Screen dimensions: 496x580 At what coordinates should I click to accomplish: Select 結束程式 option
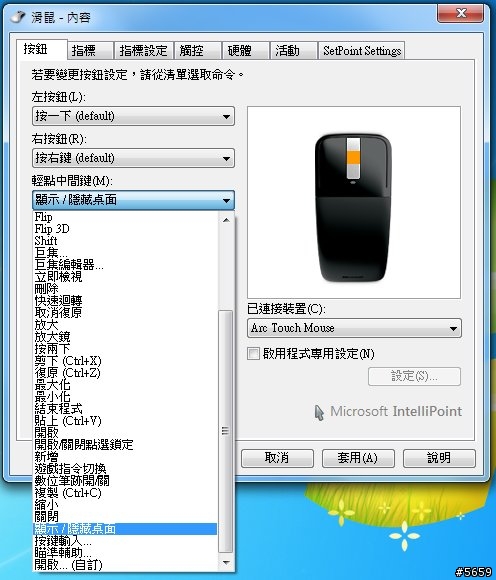pyautogui.click(x=125, y=409)
